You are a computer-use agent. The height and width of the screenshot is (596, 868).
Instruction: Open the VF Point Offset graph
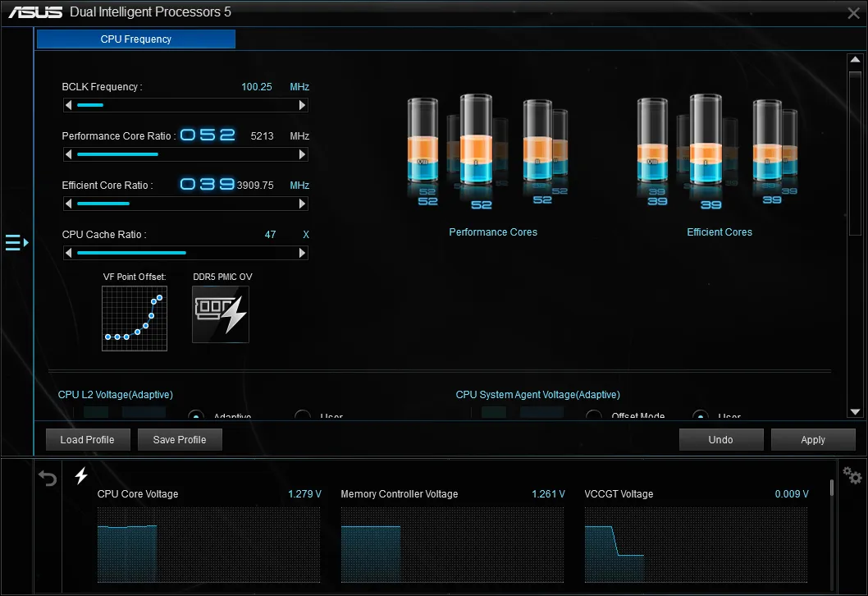point(135,319)
